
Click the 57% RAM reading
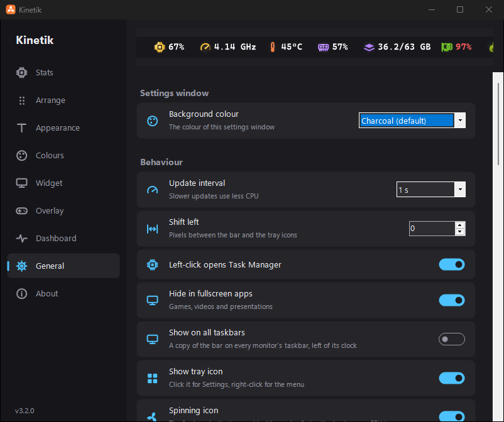point(340,47)
